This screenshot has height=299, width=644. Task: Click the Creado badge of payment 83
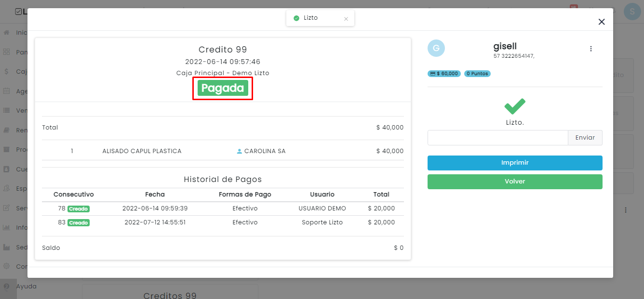(x=79, y=223)
